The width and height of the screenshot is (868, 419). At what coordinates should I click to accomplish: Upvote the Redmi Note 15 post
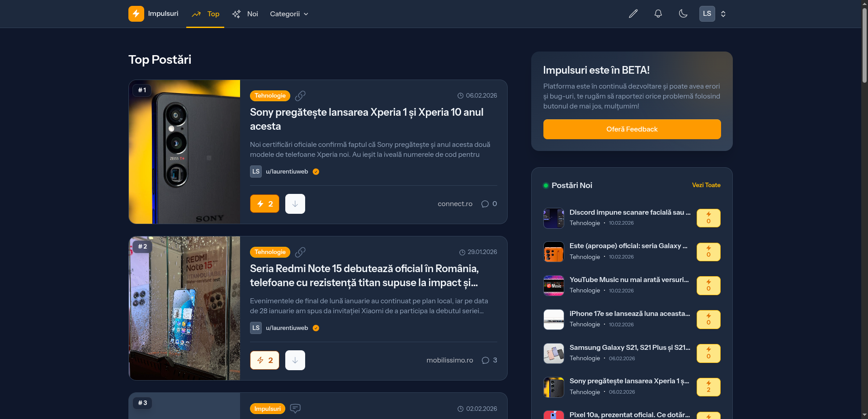click(265, 360)
